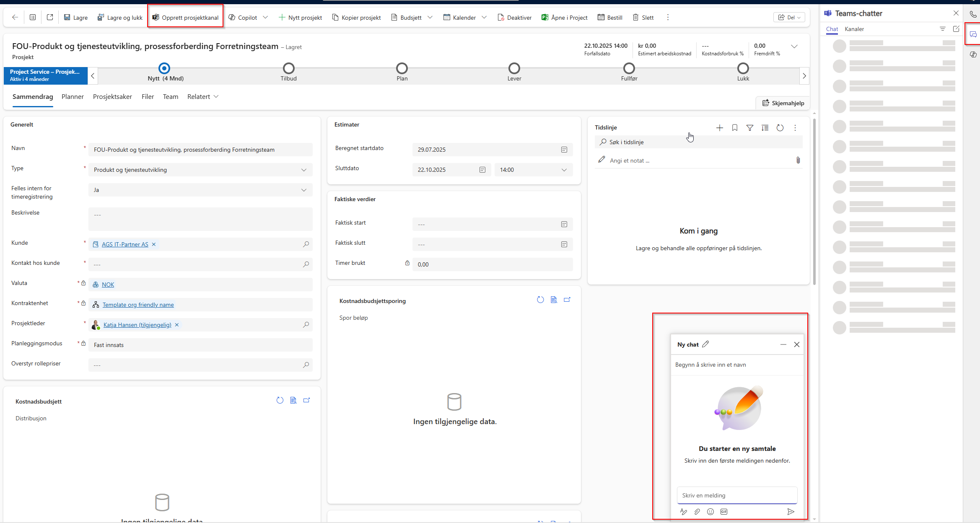The width and height of the screenshot is (980, 523).
Task: Select the Plan stage circle
Action: click(x=402, y=68)
